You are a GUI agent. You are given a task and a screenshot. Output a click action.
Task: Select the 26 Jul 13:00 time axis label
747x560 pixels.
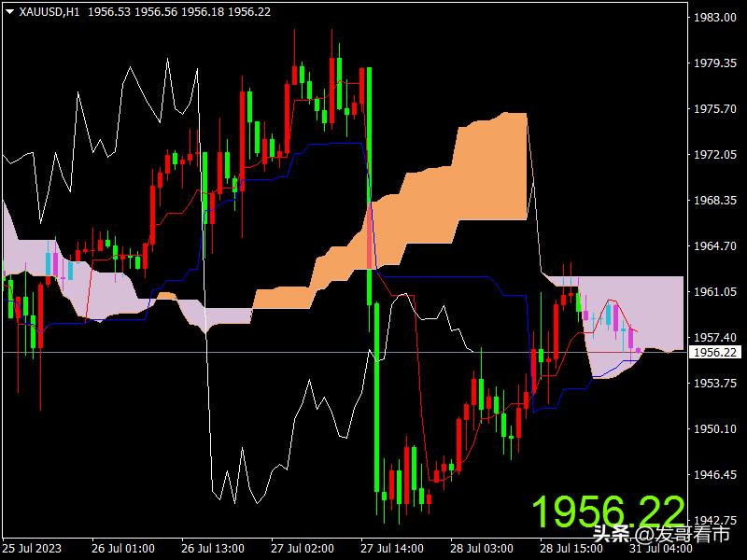[x=213, y=549]
